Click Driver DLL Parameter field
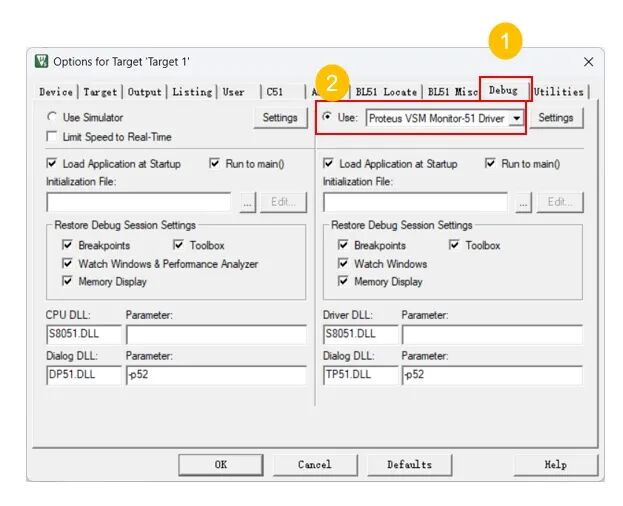 coord(492,334)
